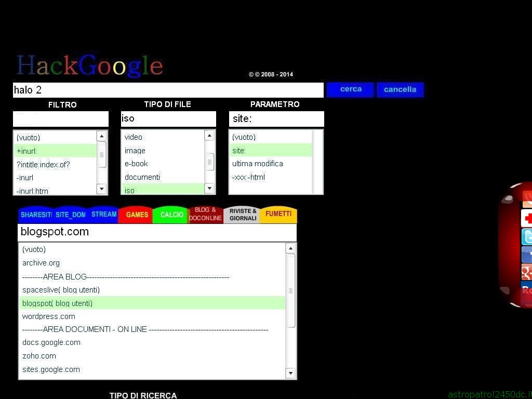Open the Twitter share icon
This screenshot has height=399, width=532.
[527, 236]
